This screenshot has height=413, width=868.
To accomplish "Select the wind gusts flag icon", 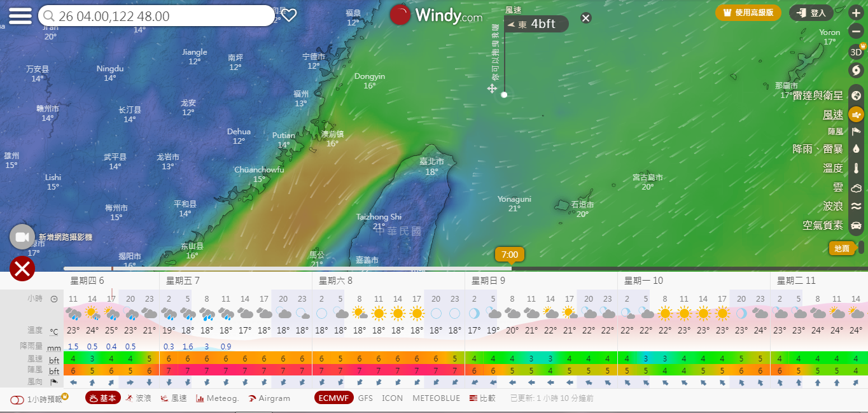I will pos(856,132).
